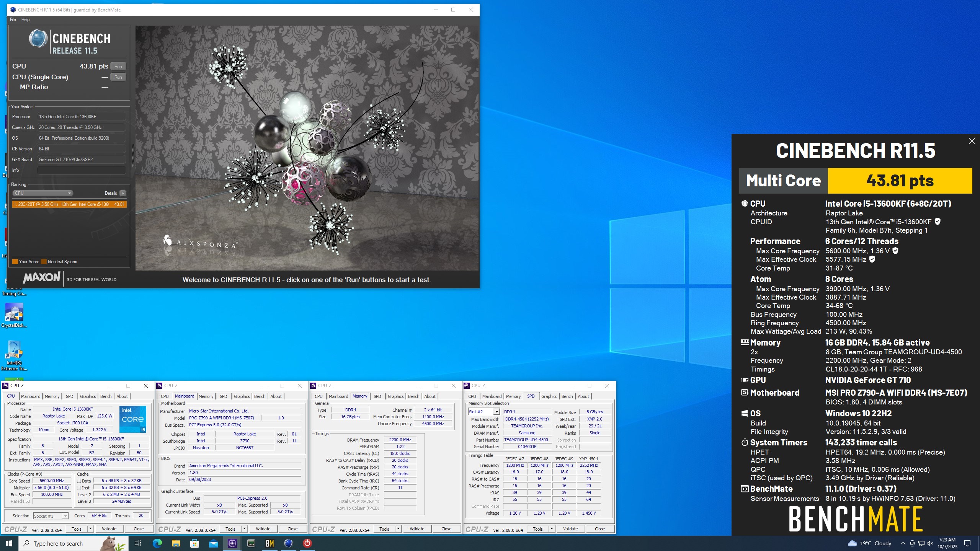Switch to Bench tab in CPU-Z CPU window
Screen dimensions: 980x551
point(106,396)
